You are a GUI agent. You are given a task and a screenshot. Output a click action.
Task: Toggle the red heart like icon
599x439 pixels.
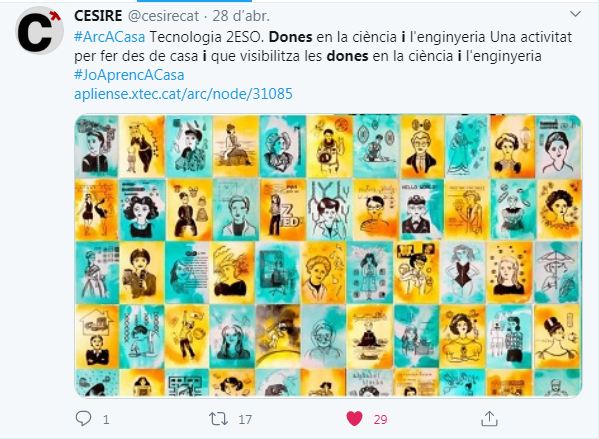point(354,419)
